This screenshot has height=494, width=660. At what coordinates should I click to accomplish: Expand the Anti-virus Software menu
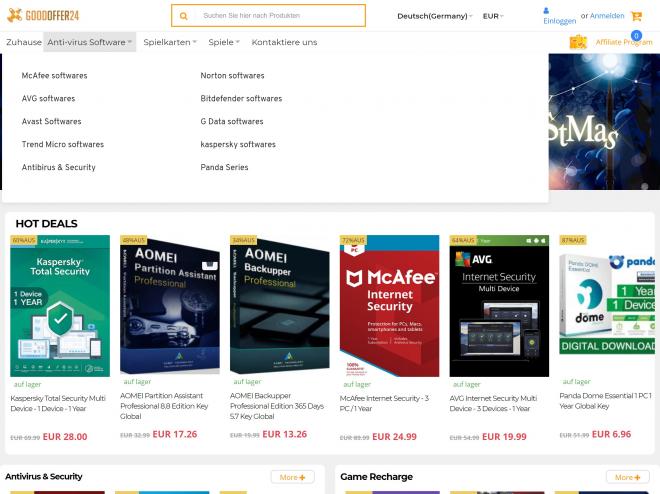point(90,42)
